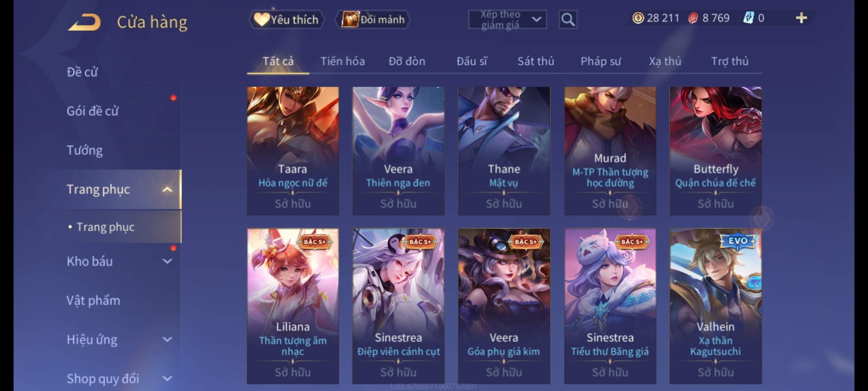The width and height of the screenshot is (868, 391).
Task: Tap the gold coin balance icon
Action: [x=638, y=18]
